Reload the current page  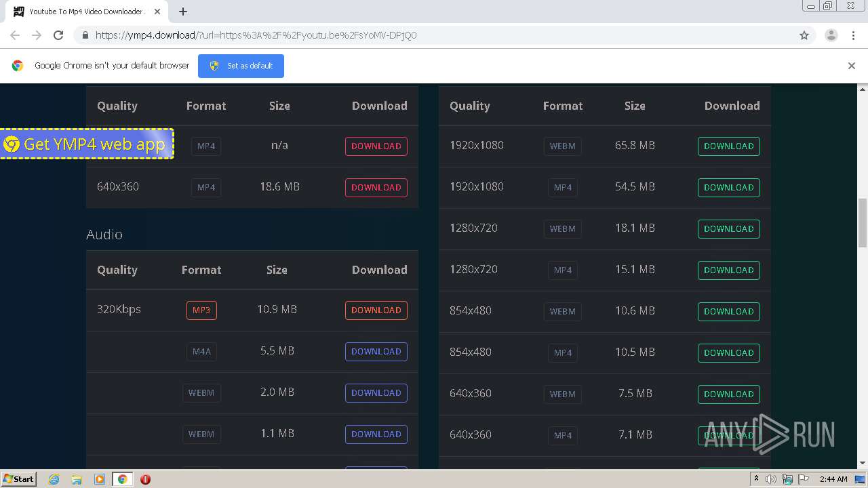click(58, 35)
